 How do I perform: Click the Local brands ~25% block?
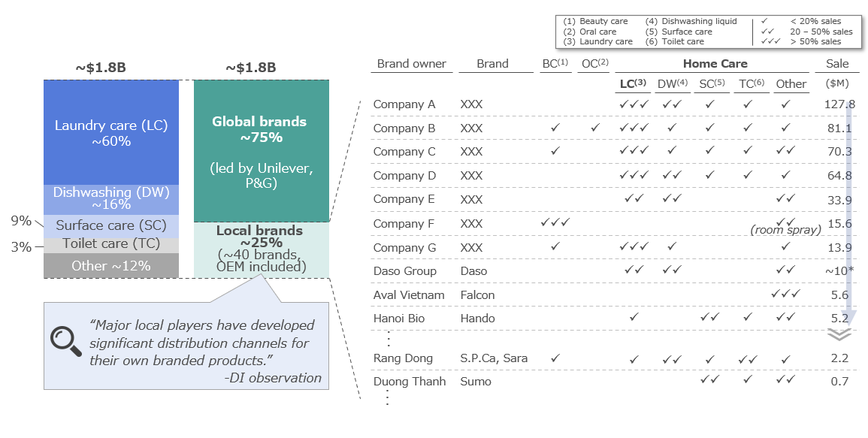(x=262, y=249)
